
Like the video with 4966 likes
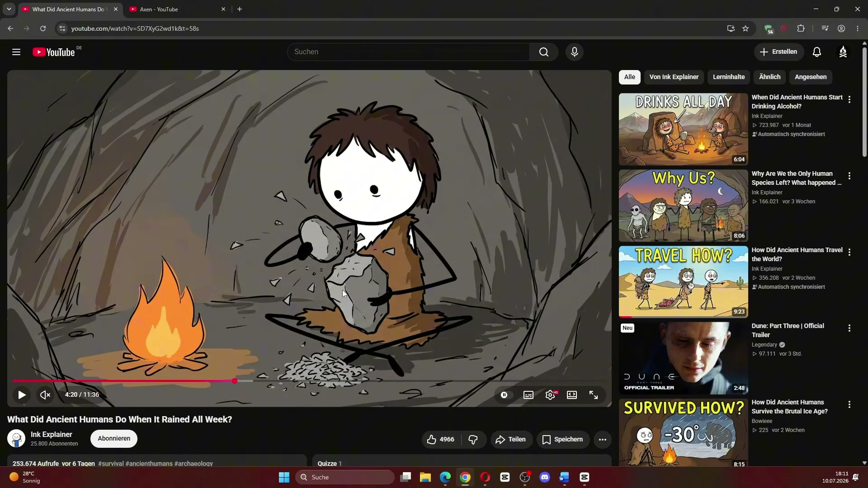441,439
